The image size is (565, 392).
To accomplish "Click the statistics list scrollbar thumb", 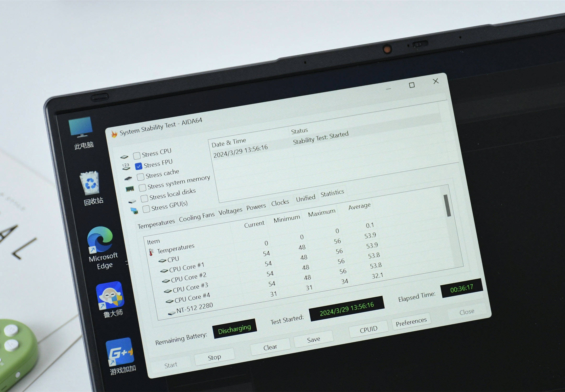I will (x=448, y=205).
